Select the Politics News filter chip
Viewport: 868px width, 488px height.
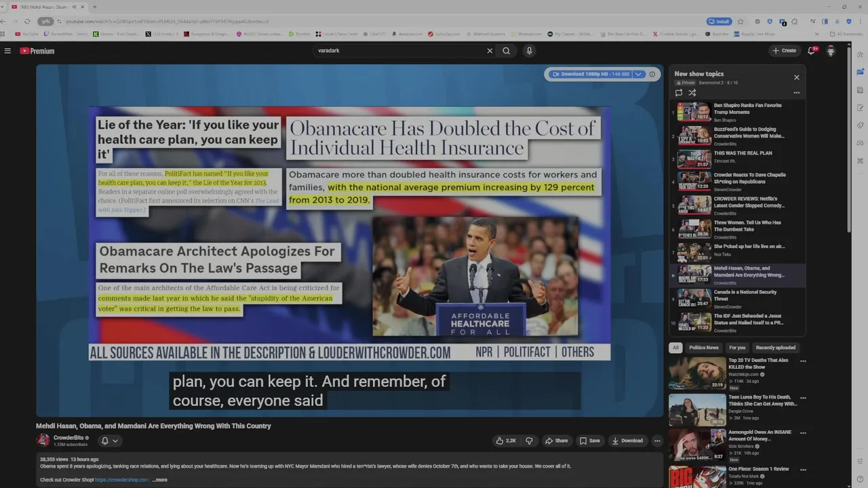pos(704,348)
